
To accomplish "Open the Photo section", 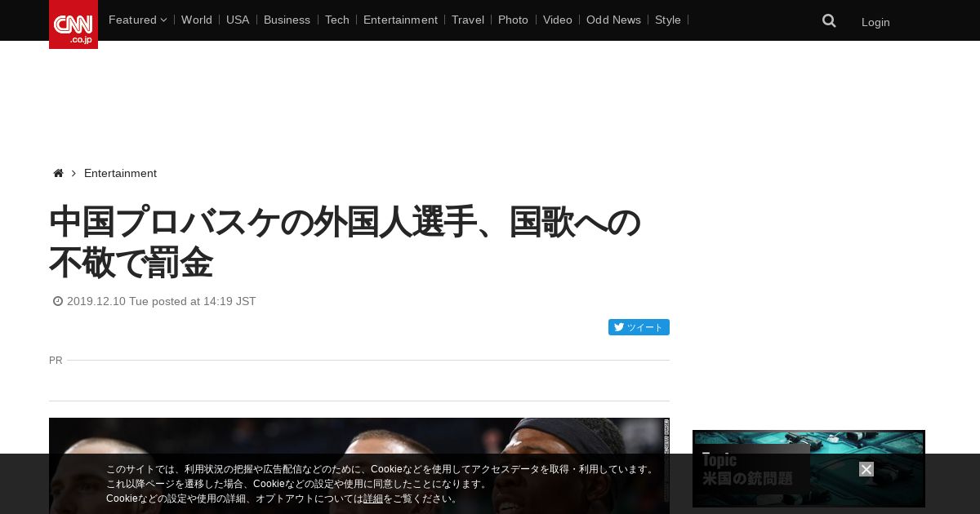I will [513, 20].
